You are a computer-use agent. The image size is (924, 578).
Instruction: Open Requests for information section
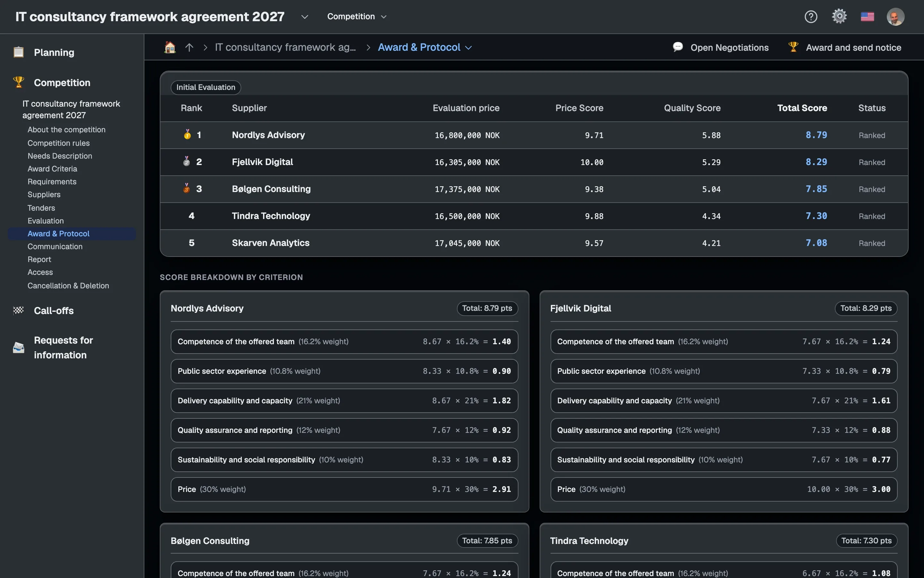64,347
